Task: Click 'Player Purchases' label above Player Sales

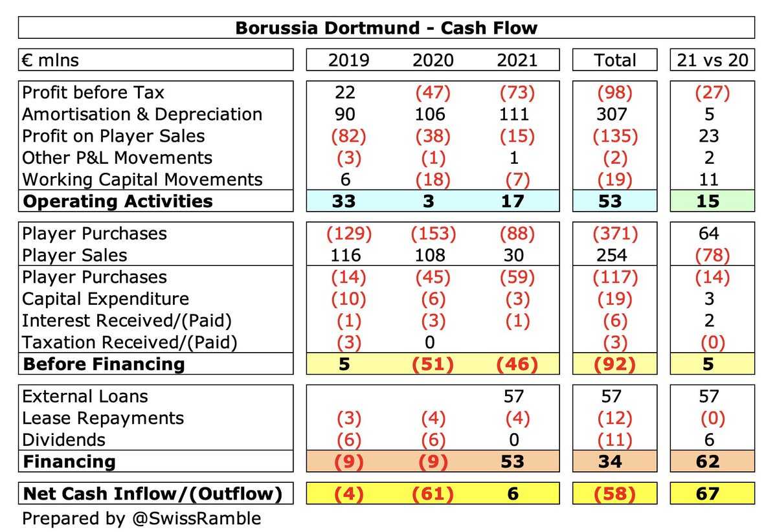Action: coord(95,234)
